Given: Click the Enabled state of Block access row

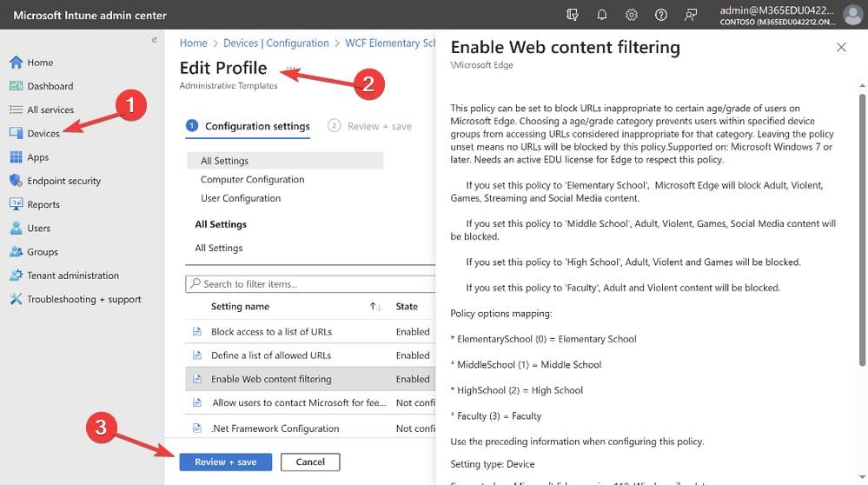Looking at the screenshot, I should [413, 332].
